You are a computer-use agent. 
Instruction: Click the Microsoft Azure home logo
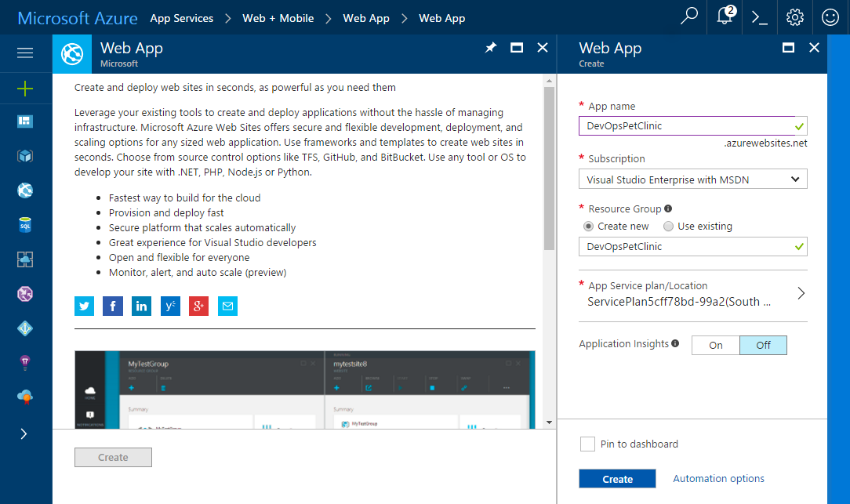(x=78, y=18)
